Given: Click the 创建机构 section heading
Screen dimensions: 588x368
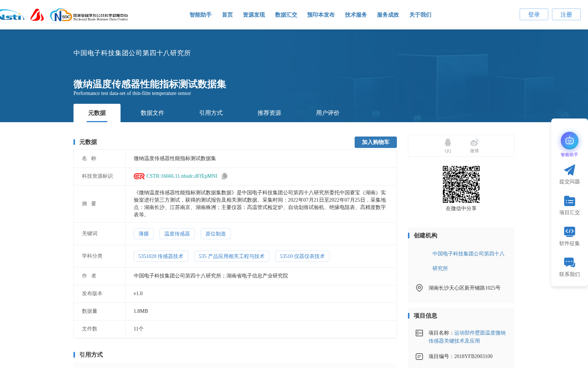Looking at the screenshot, I should (x=425, y=236).
